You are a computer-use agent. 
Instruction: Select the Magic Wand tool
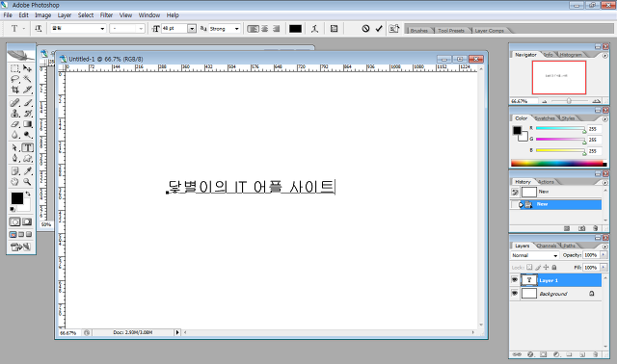point(27,79)
